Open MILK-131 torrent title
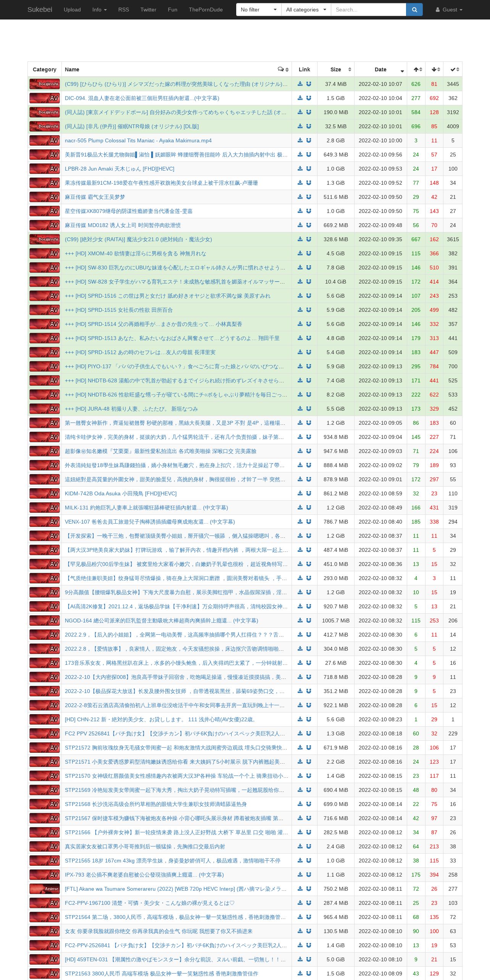Viewport: 490px width, 980px height. coord(146,508)
